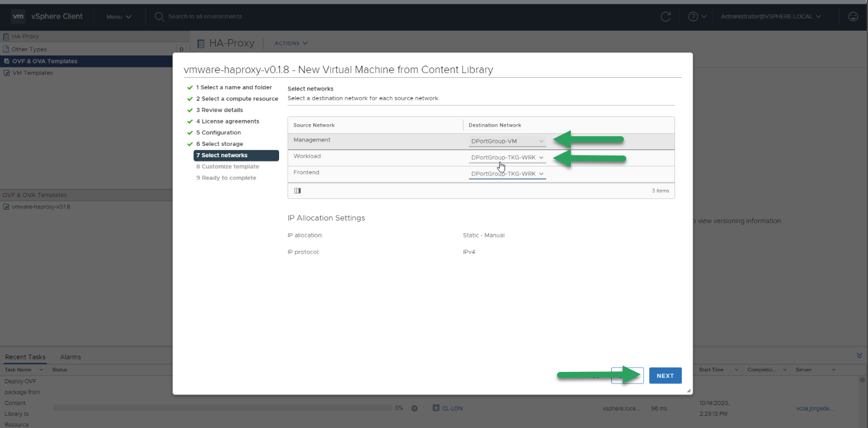
Task: Open Management destination network dropdown
Action: tap(508, 142)
